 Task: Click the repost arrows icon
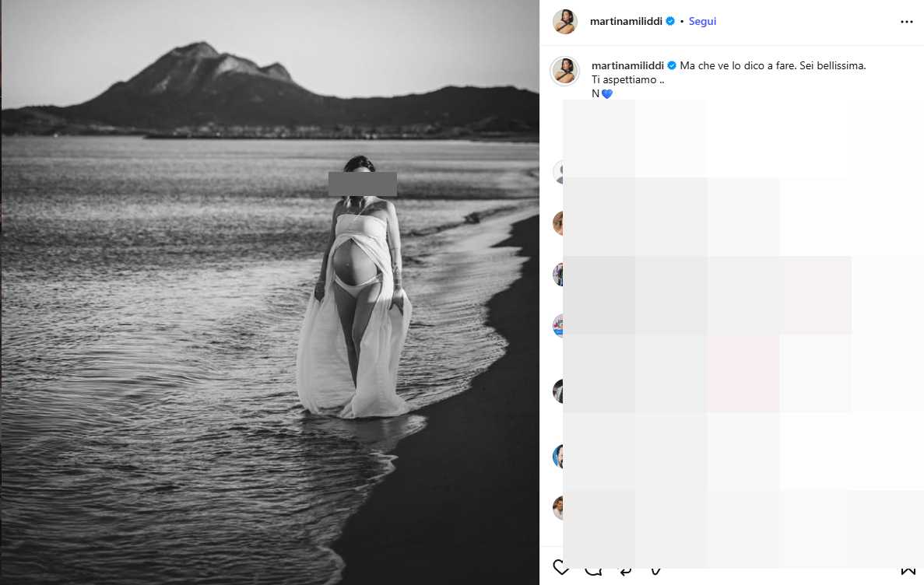coord(624,569)
